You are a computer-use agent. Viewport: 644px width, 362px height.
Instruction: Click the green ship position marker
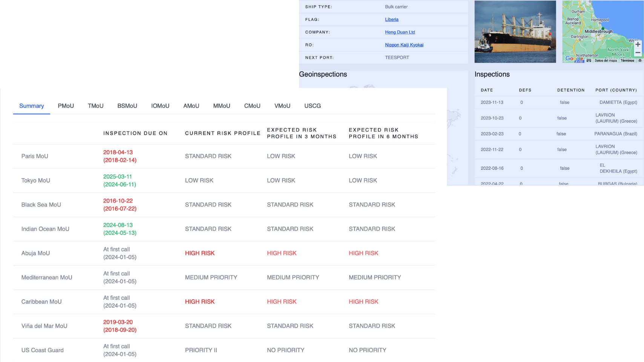(603, 29)
